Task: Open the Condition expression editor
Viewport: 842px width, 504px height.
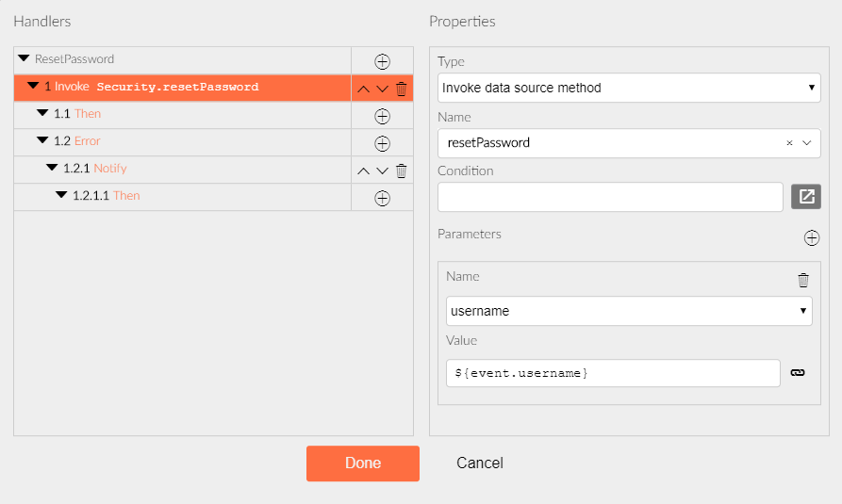Action: [x=805, y=197]
